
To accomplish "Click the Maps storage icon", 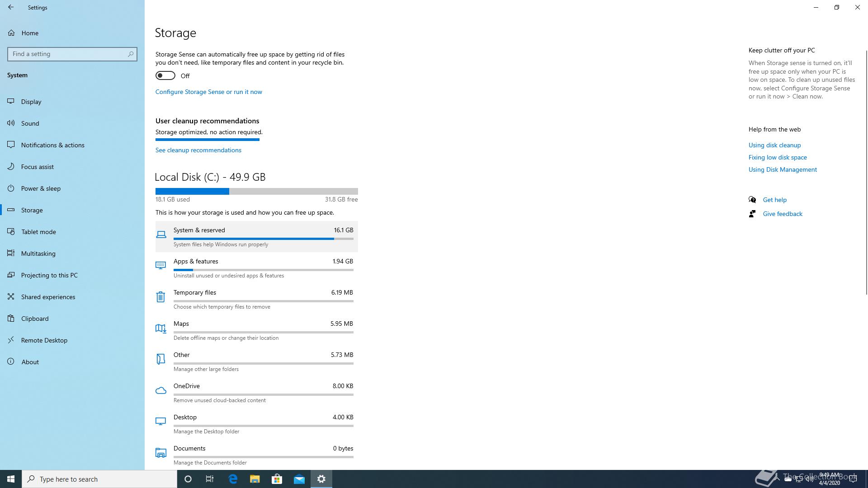I will 160,328.
